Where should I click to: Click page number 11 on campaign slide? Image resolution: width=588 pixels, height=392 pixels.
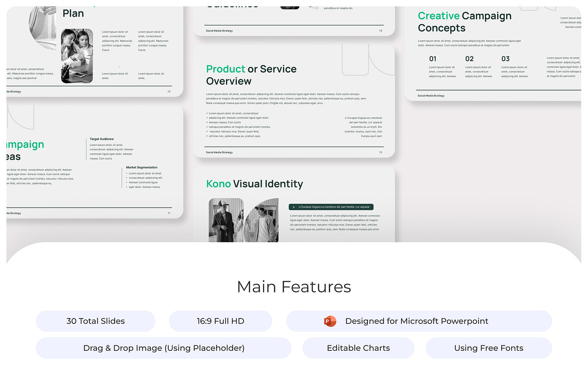(169, 213)
